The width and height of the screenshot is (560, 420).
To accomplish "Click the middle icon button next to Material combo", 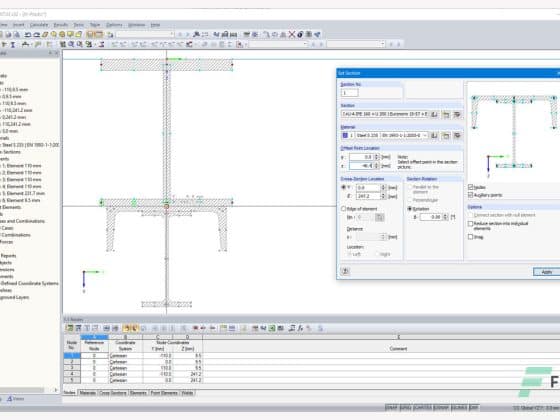I will coord(446,135).
